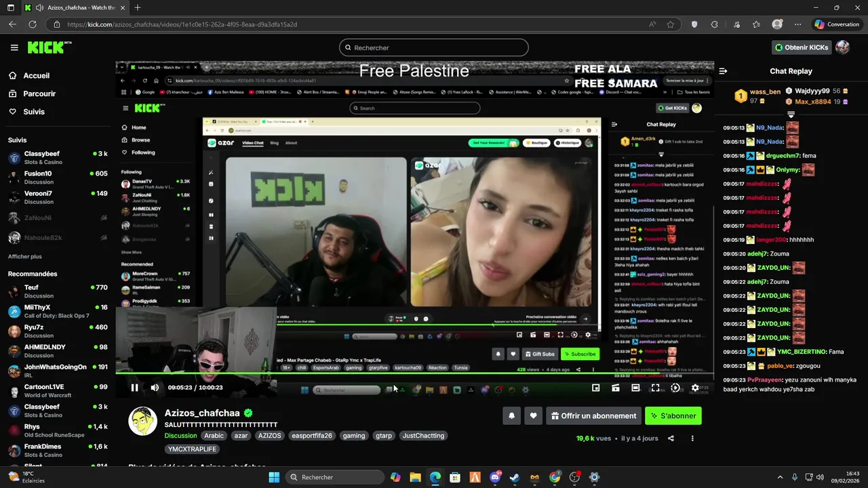Click the browser address bar URL
Screen dimensions: 868x488
point(182,24)
